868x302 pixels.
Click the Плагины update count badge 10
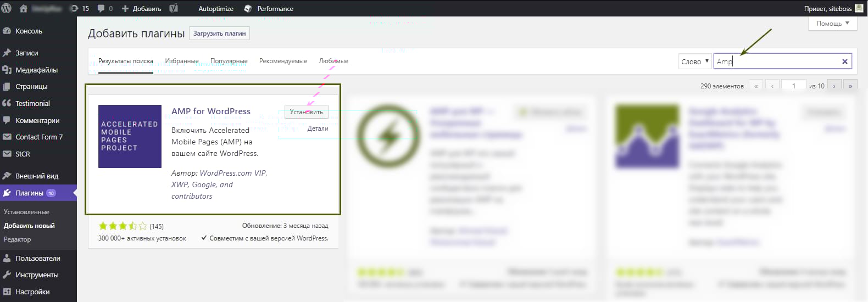[x=51, y=193]
